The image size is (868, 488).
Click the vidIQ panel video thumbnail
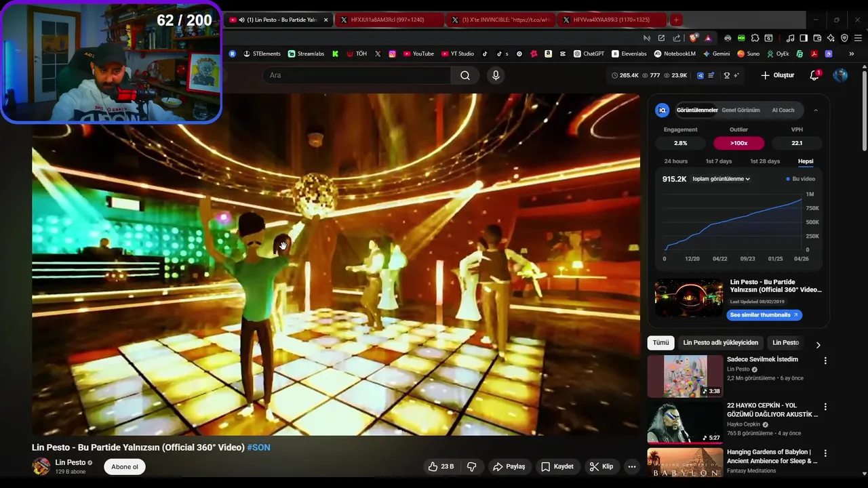(x=689, y=298)
